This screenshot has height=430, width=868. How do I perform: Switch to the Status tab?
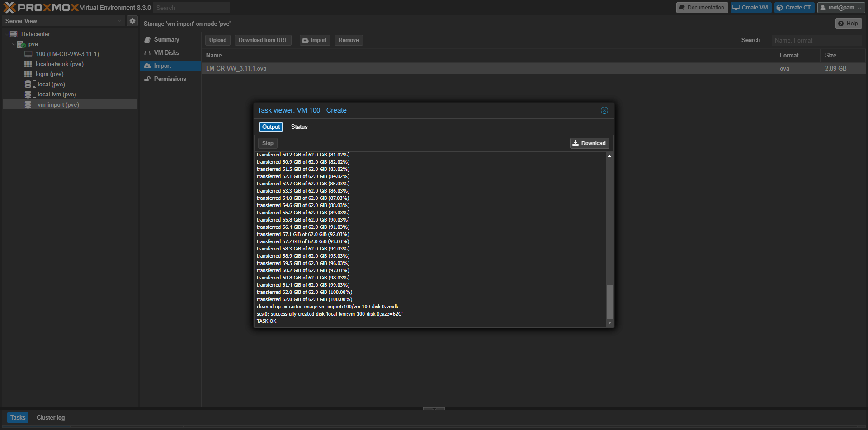(299, 127)
